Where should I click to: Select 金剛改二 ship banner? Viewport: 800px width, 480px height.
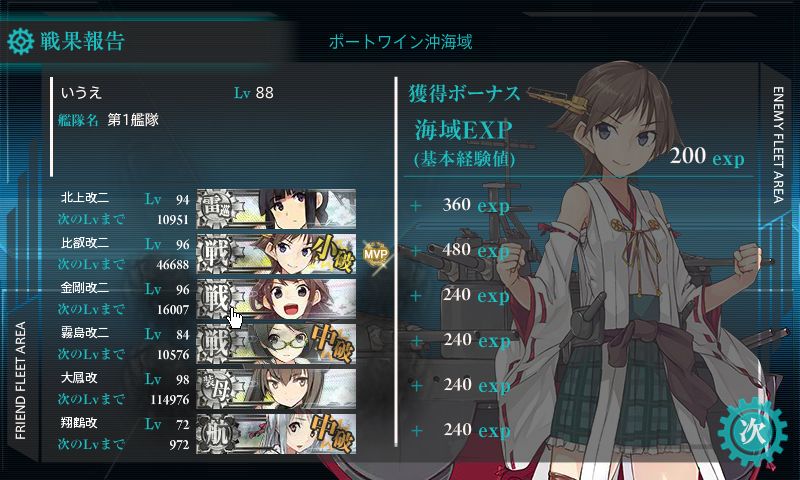click(276, 298)
